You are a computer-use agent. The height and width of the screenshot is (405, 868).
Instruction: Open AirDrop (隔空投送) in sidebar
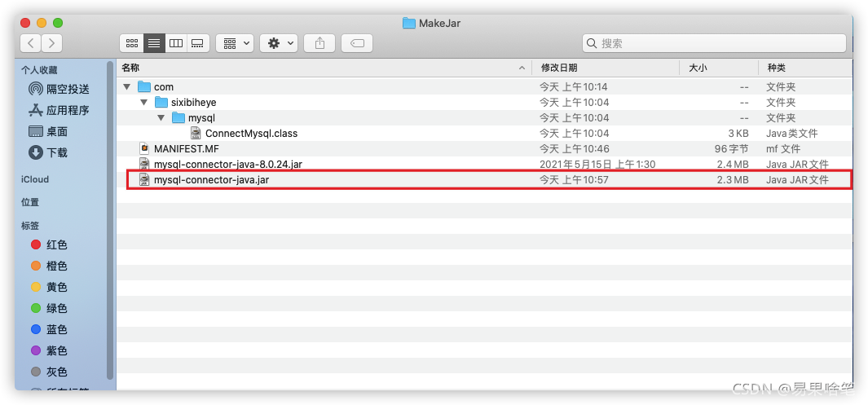(68, 89)
